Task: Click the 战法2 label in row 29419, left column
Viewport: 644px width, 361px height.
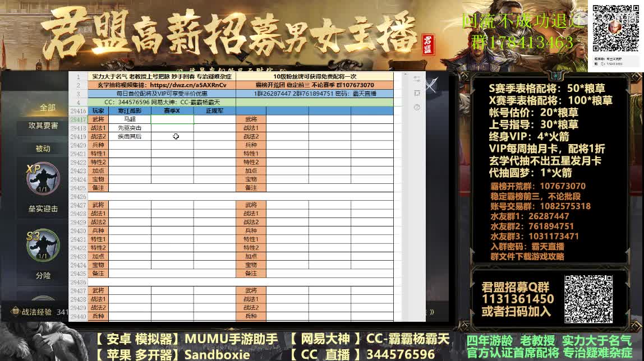Action: (x=98, y=137)
